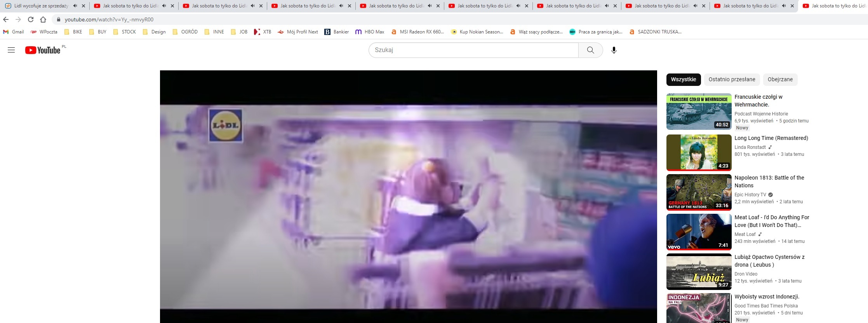The image size is (868, 323).
Task: Start voice search with the microphone icon
Action: pos(614,50)
